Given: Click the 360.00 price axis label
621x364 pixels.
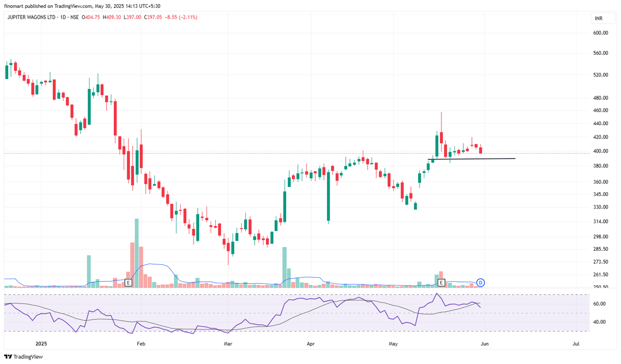Looking at the screenshot, I should pos(600,182).
